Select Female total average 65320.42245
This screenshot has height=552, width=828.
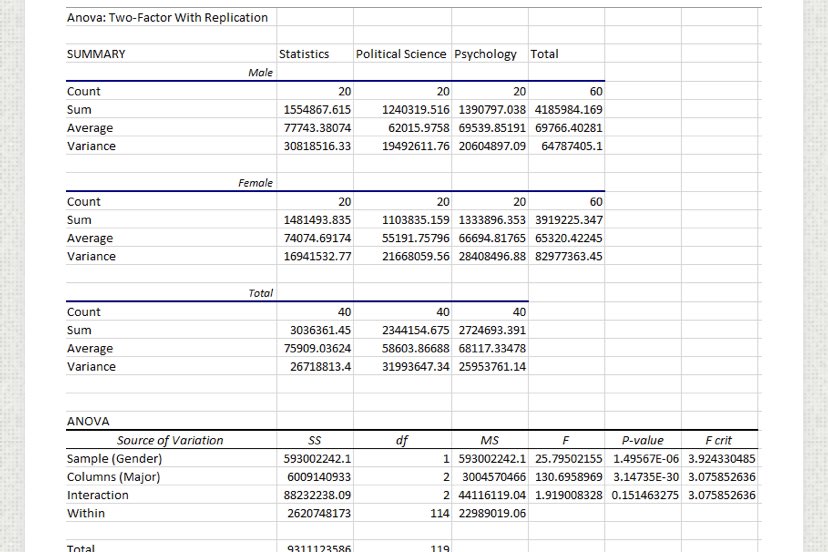coord(569,238)
